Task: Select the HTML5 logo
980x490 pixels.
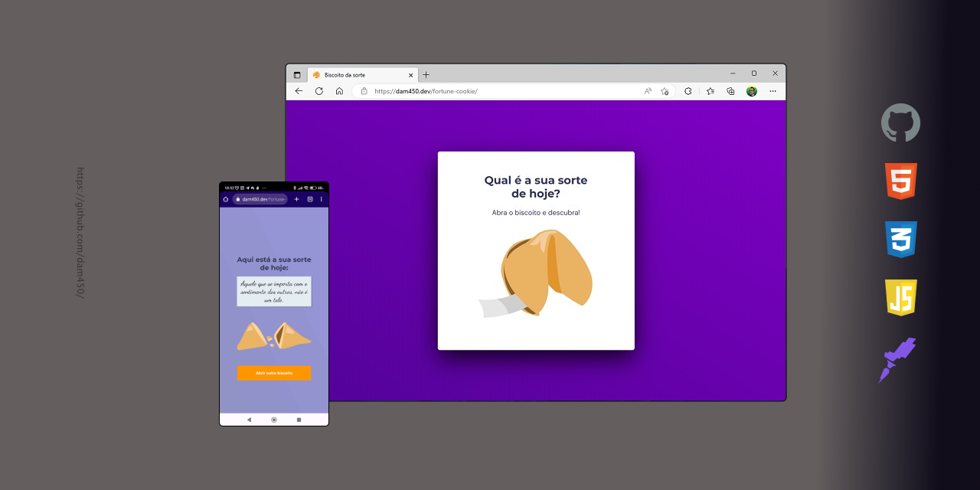Action: coord(900,181)
